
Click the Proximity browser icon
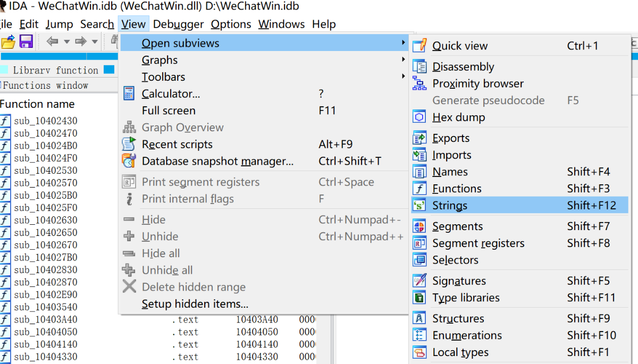pyautogui.click(x=420, y=83)
